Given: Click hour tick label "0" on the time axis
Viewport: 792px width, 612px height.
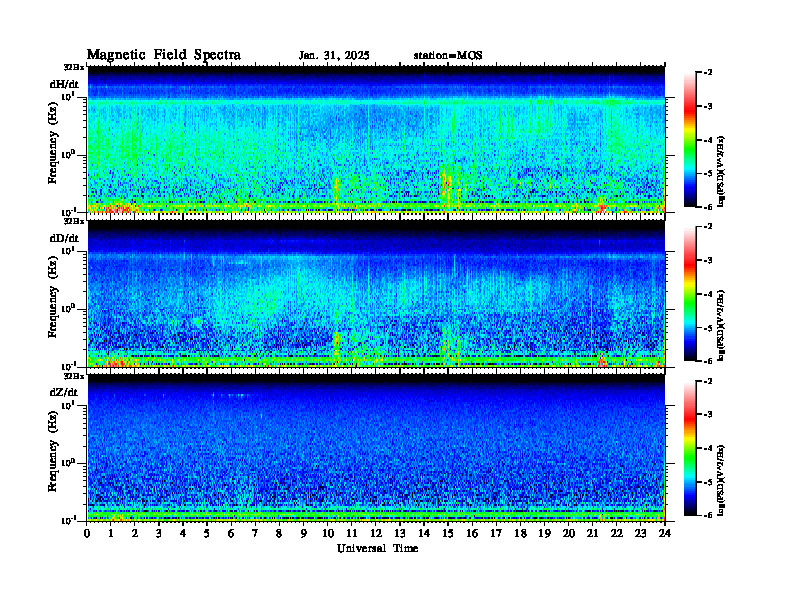Looking at the screenshot, I should coord(87,534).
